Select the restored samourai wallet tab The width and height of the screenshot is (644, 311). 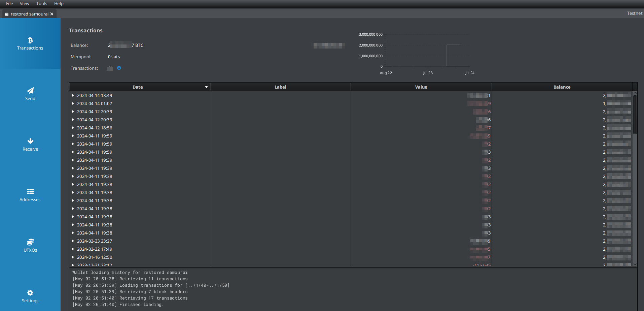pyautogui.click(x=29, y=14)
